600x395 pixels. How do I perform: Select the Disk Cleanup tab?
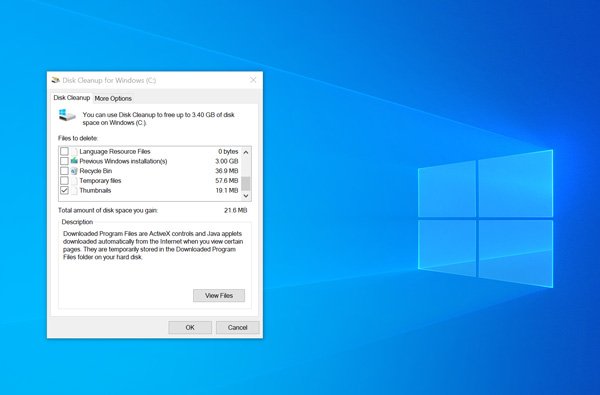72,98
